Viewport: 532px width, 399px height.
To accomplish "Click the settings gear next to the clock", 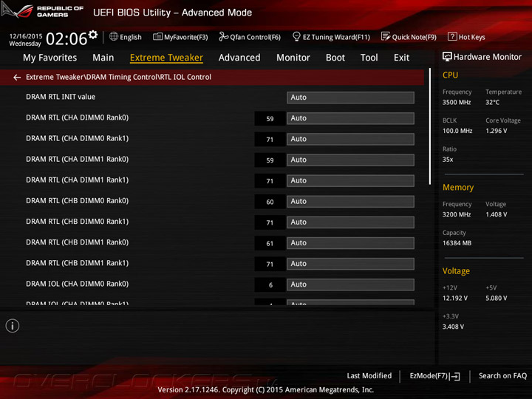I will pos(93,34).
